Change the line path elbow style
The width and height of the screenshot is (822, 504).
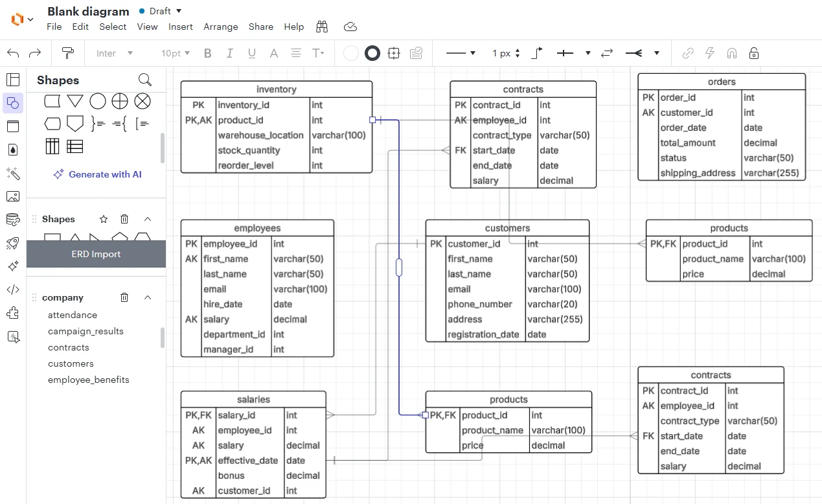pyautogui.click(x=537, y=53)
